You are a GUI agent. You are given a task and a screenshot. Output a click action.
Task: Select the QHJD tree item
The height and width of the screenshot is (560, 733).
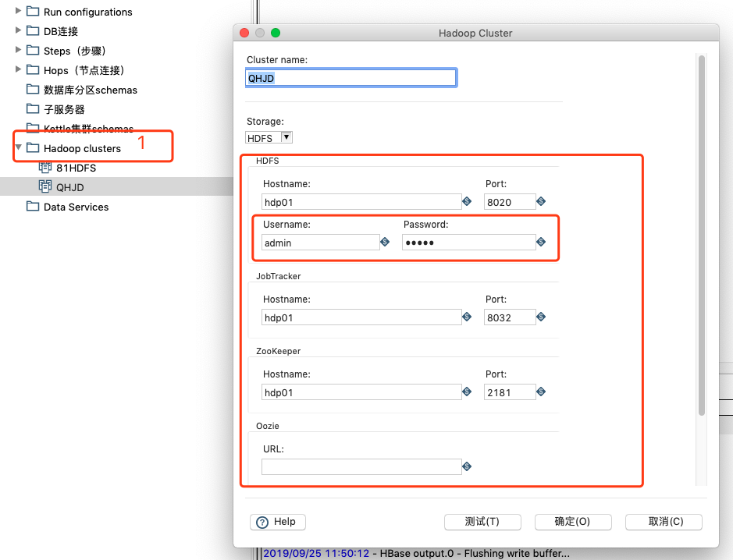pyautogui.click(x=70, y=187)
